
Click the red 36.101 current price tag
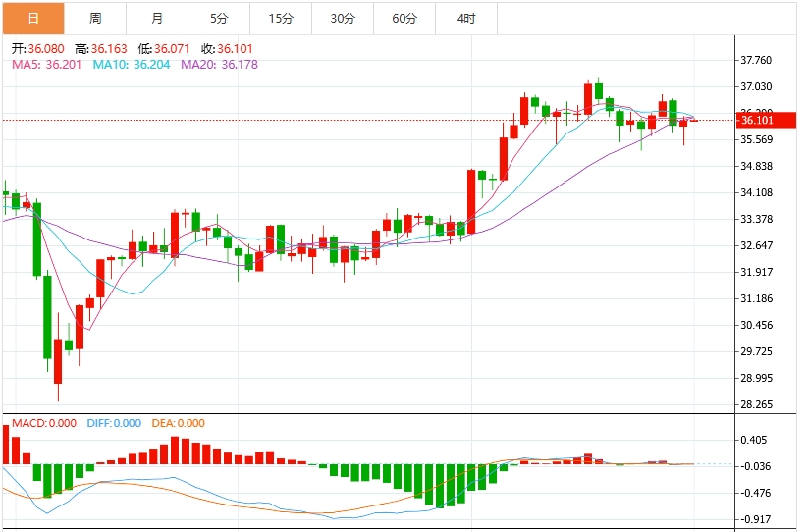click(767, 121)
